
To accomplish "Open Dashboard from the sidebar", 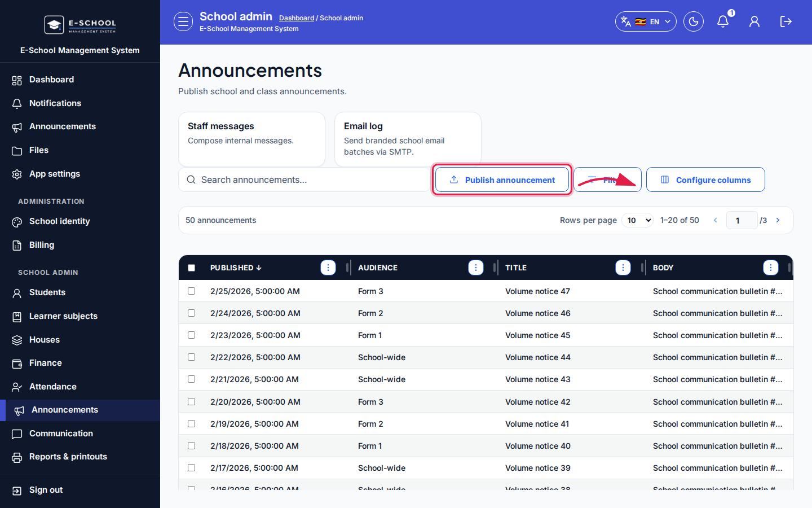I will pyautogui.click(x=80, y=80).
